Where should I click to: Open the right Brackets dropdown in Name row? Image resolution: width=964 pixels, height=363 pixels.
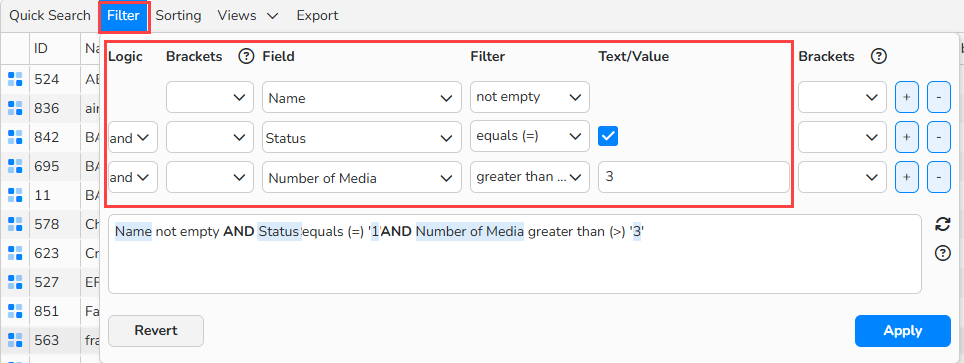tap(842, 97)
